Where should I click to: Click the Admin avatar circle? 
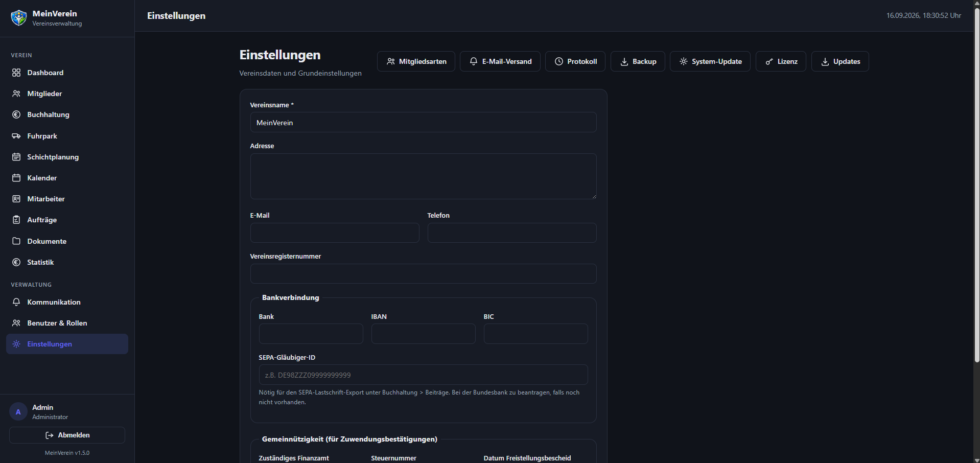coord(18,411)
